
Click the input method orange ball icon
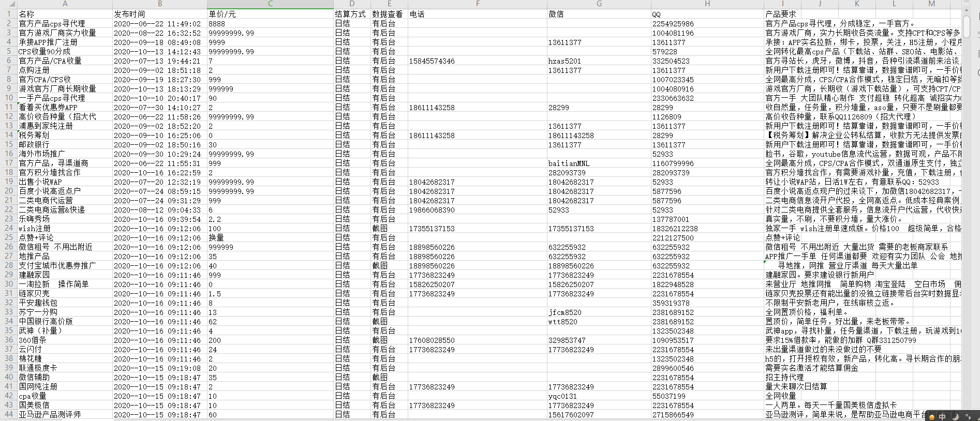tap(932, 417)
